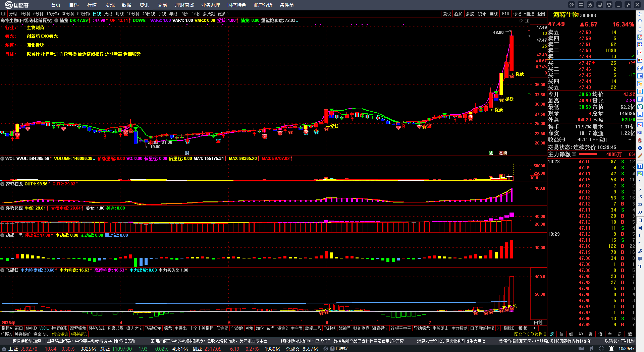Collapse the 侧边栏 side panel
The image size is (644, 352).
pyautogui.click(x=538, y=334)
